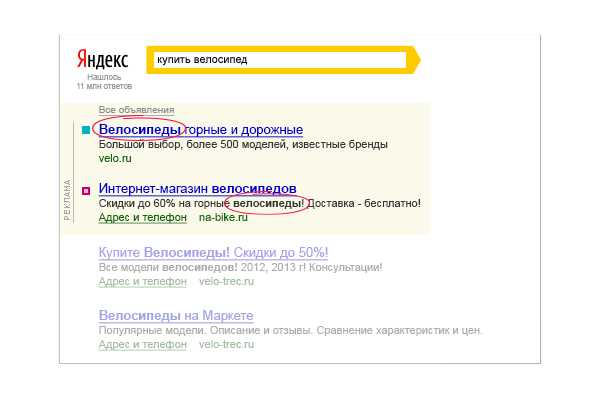Click text 'Скидки до 60% на горные велосипеды!'
Image resolution: width=600 pixels, height=400 pixels.
coord(201,203)
